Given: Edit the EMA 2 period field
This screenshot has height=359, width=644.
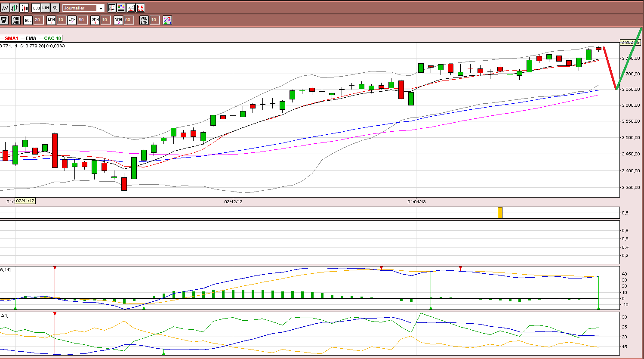Looking at the screenshot, I should [x=82, y=20].
